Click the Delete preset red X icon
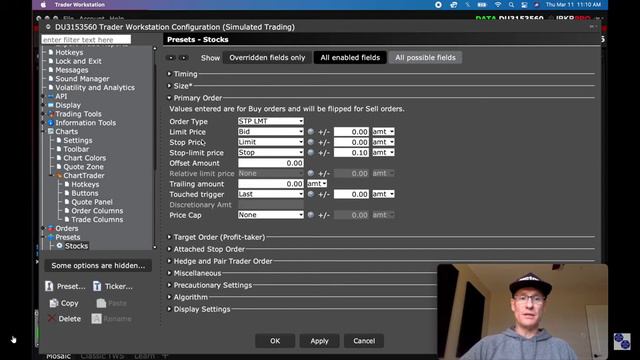Viewport: 640px width, 360px height. tap(51, 318)
